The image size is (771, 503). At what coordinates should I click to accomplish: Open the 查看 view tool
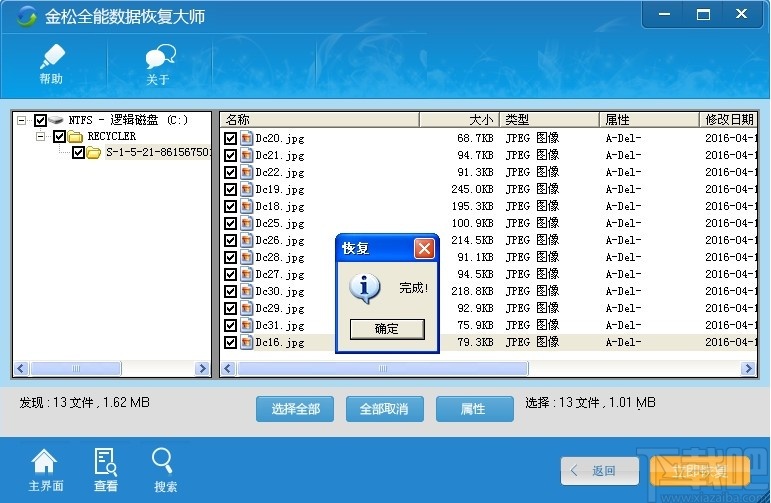click(x=106, y=470)
